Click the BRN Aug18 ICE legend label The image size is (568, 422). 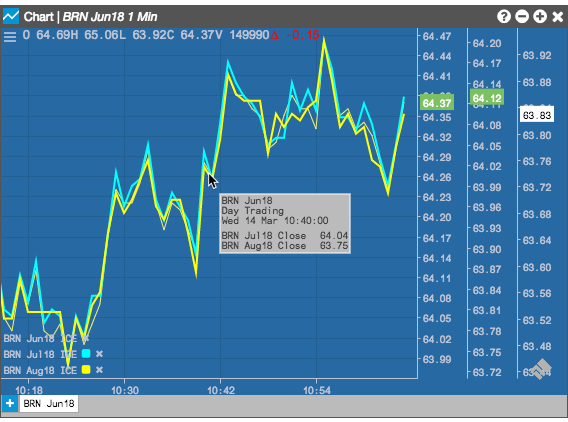(x=40, y=370)
